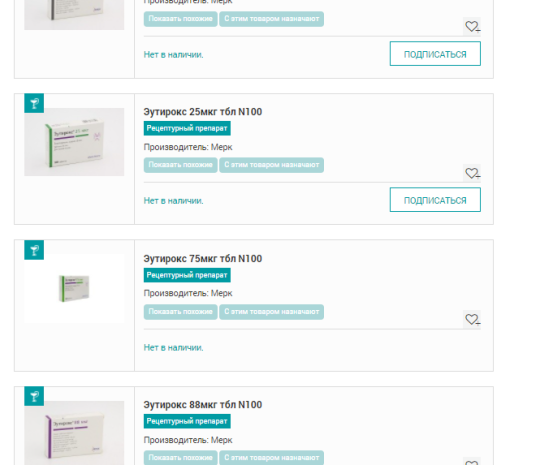Add Эутирокс 25мкг to favorites heart icon
The width and height of the screenshot is (540, 465).
pos(472,173)
